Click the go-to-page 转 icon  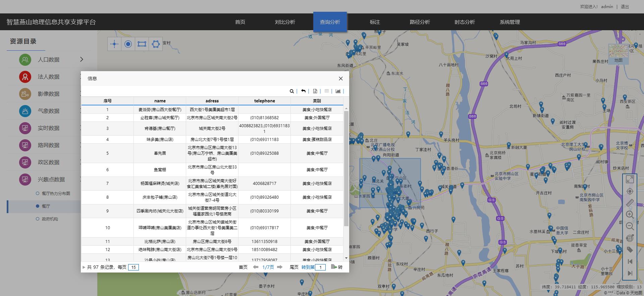[x=334, y=267]
